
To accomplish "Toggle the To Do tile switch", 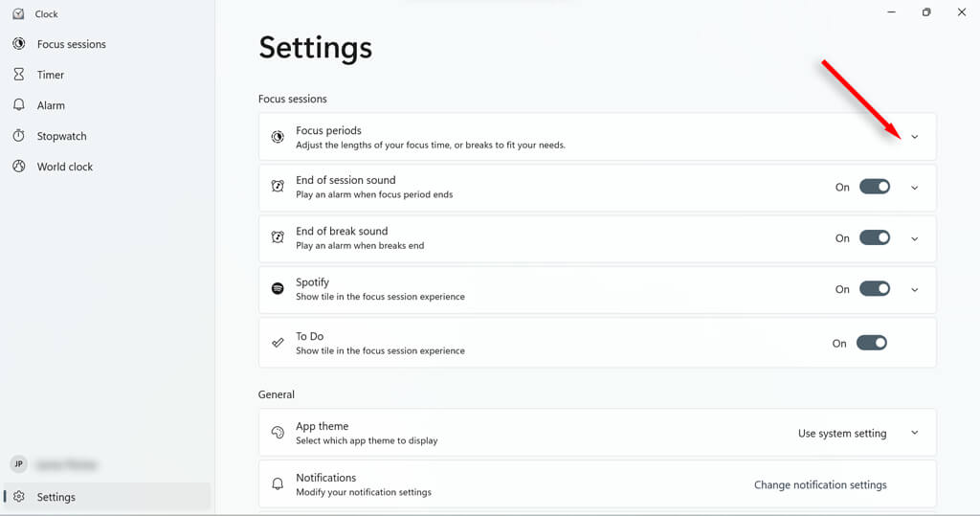I will coord(872,343).
